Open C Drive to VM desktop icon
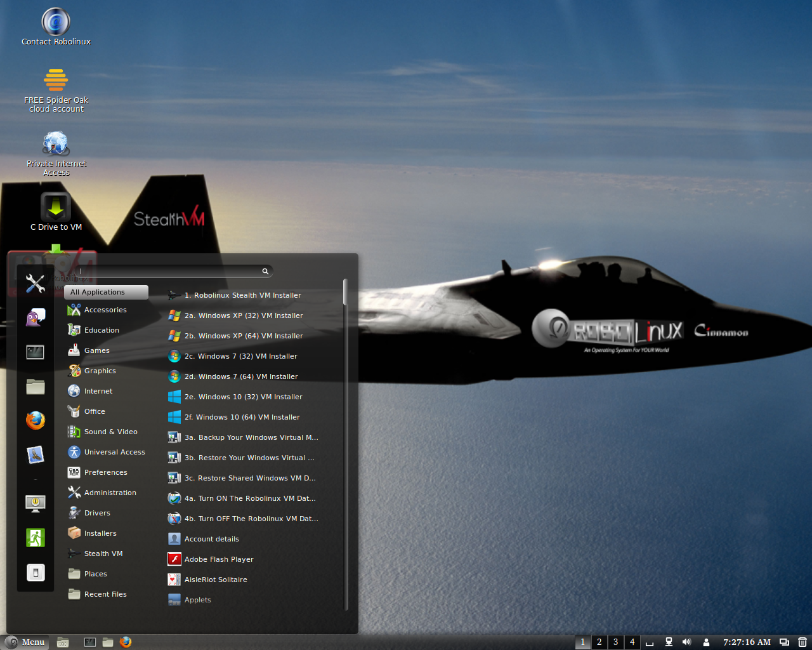Screen dimensions: 812x650 [x=56, y=212]
